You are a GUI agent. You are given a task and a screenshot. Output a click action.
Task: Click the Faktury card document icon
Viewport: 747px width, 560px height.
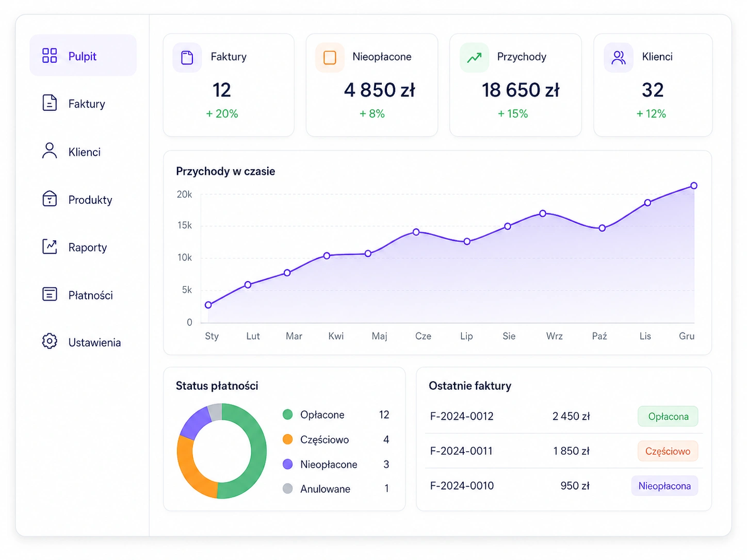pos(187,57)
